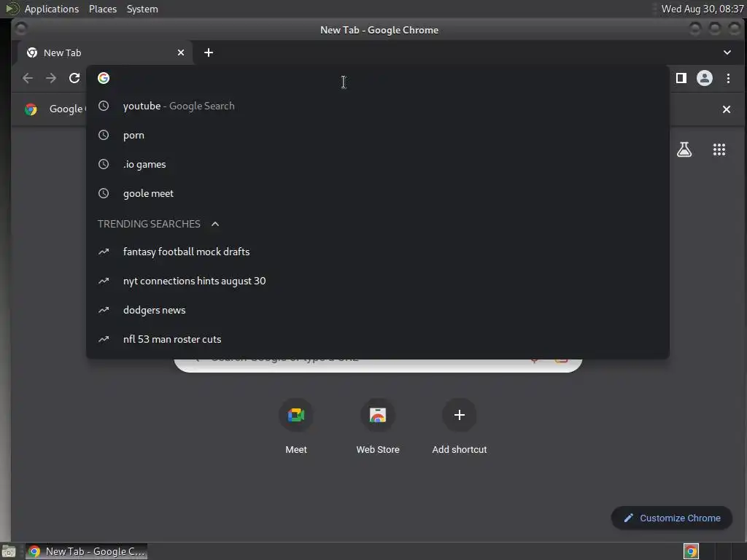747x560 pixels.
Task: Click the Customize Chrome button
Action: [x=672, y=518]
